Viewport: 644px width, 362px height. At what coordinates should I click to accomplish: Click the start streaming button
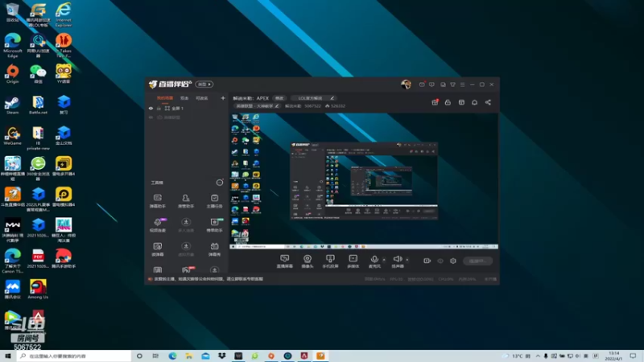pos(477,261)
